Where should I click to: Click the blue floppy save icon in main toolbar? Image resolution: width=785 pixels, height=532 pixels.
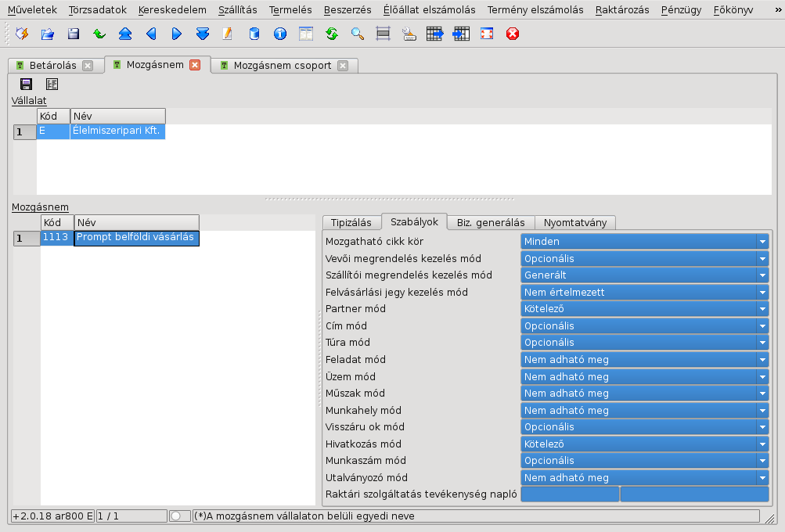coord(74,34)
